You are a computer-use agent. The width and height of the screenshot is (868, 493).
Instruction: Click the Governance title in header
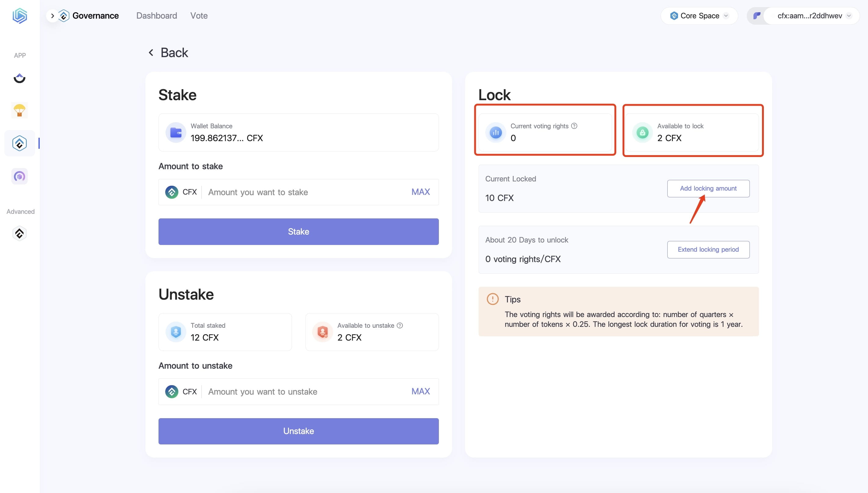(96, 16)
